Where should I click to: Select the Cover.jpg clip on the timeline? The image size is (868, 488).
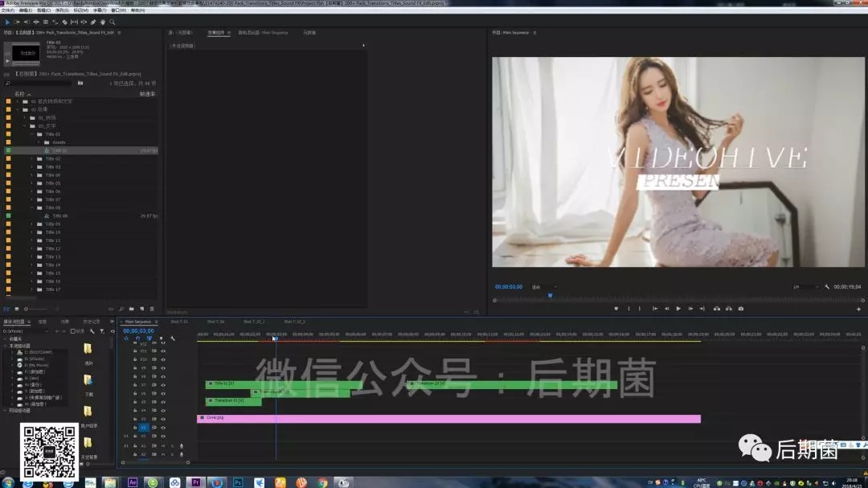[449, 419]
